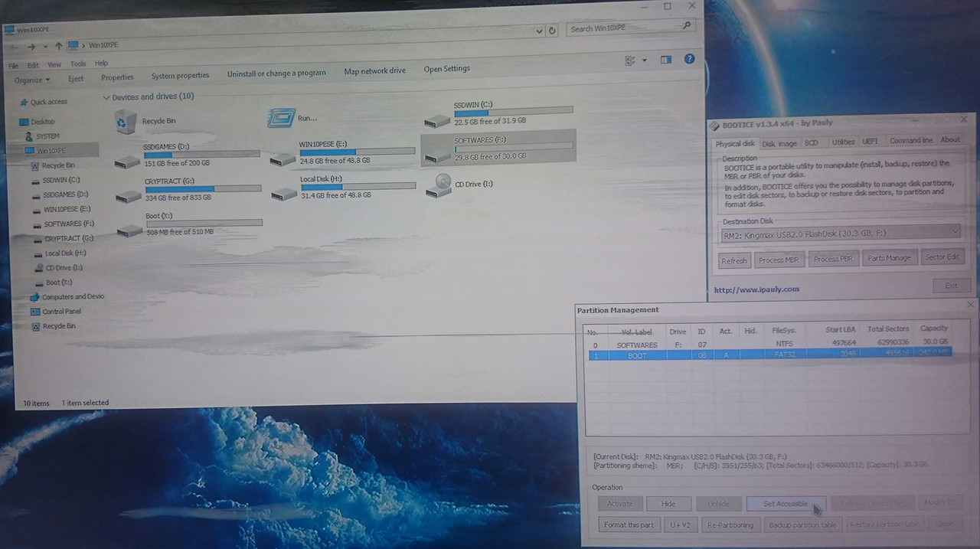
Task: Click Parts Manage button
Action: pos(889,258)
